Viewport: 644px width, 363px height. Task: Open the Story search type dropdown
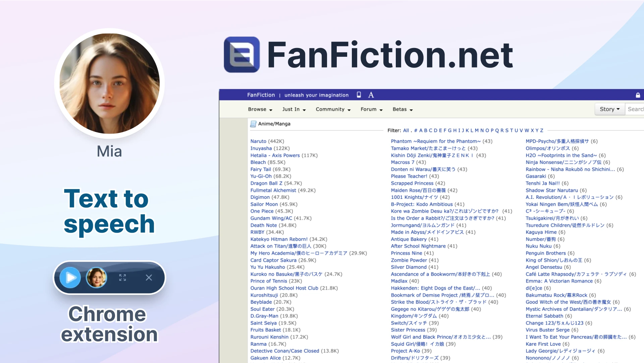coord(610,109)
